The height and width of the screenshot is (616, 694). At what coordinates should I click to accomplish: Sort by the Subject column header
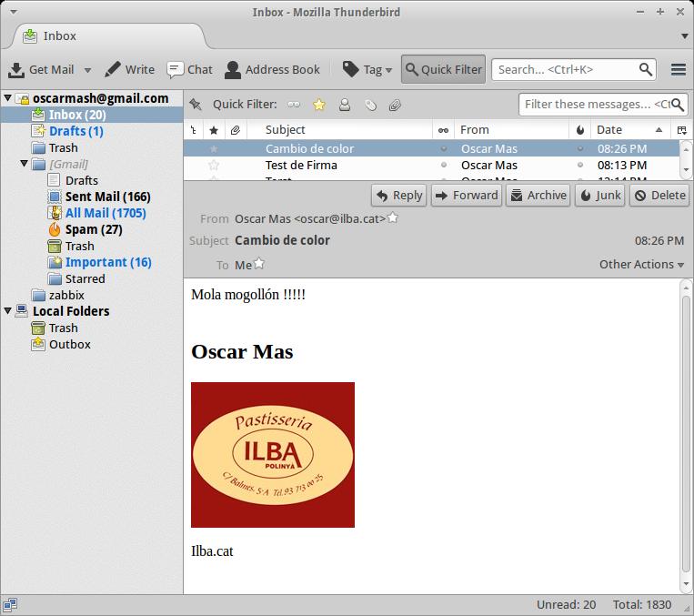tap(339, 130)
